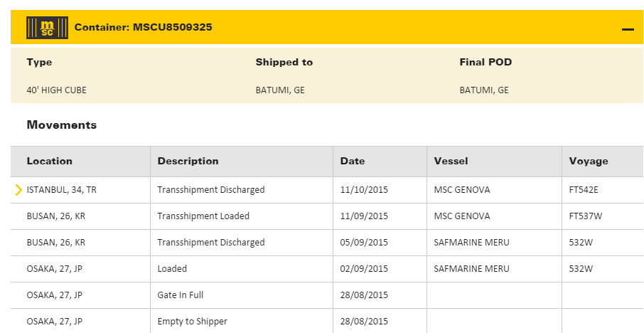Collapse the container panel with minus icon
Viewport: 644px width, 333px height.
coord(628,29)
